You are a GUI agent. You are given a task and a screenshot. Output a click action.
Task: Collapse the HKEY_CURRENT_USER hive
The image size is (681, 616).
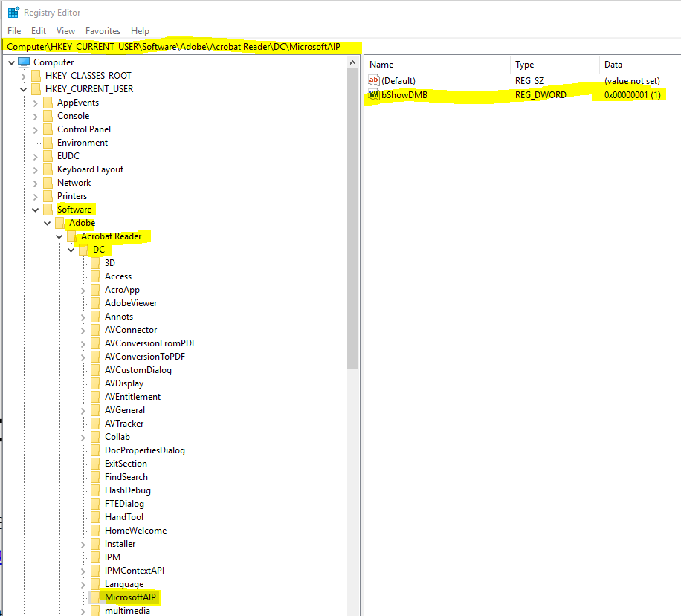click(24, 89)
